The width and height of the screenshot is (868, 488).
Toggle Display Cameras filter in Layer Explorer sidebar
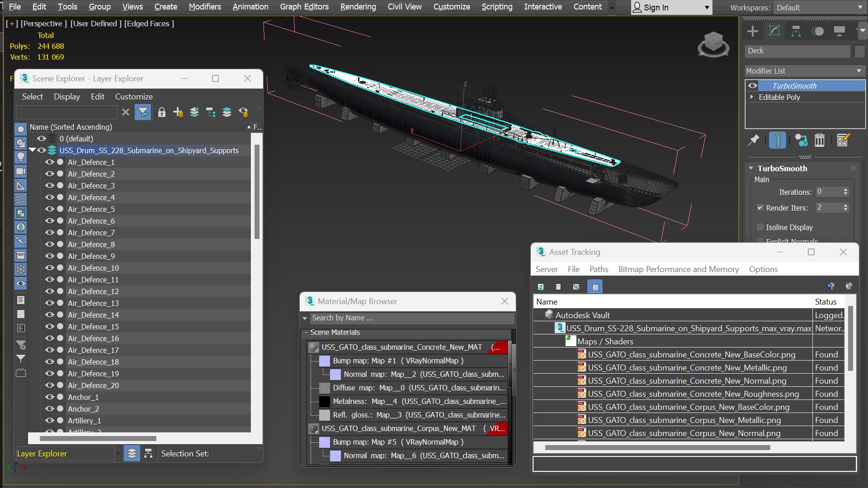tap(21, 171)
